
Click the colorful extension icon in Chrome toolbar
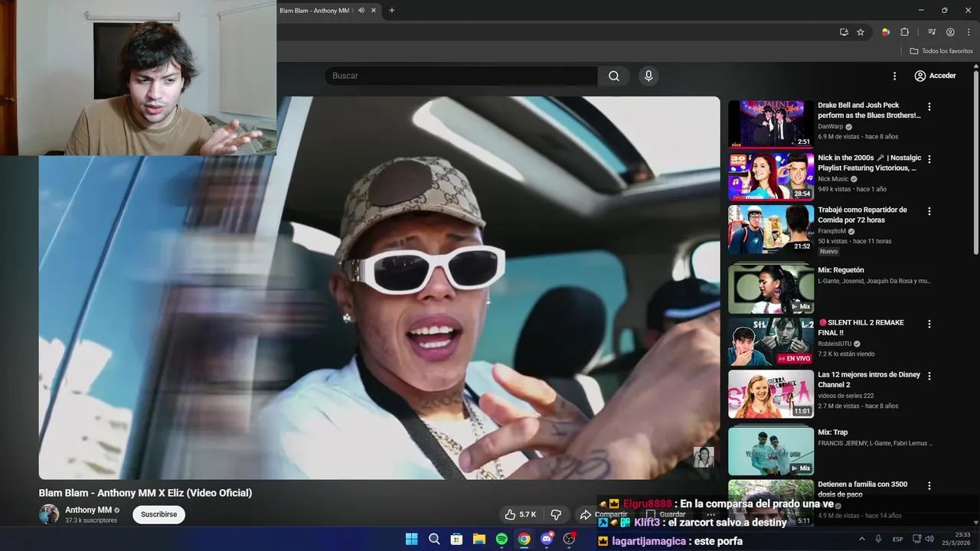click(886, 32)
